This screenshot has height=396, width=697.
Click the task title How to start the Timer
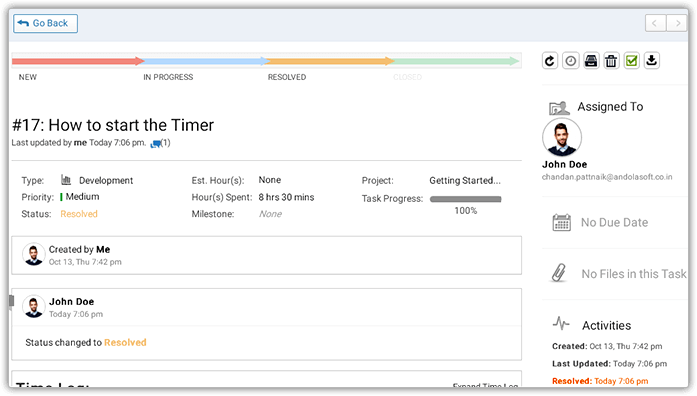113,125
